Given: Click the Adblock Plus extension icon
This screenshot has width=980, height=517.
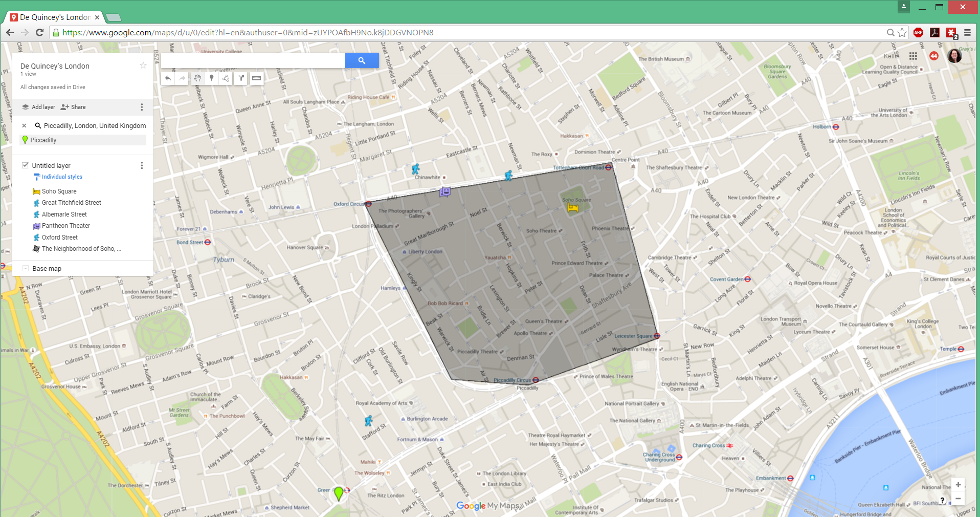Looking at the screenshot, I should (x=919, y=32).
